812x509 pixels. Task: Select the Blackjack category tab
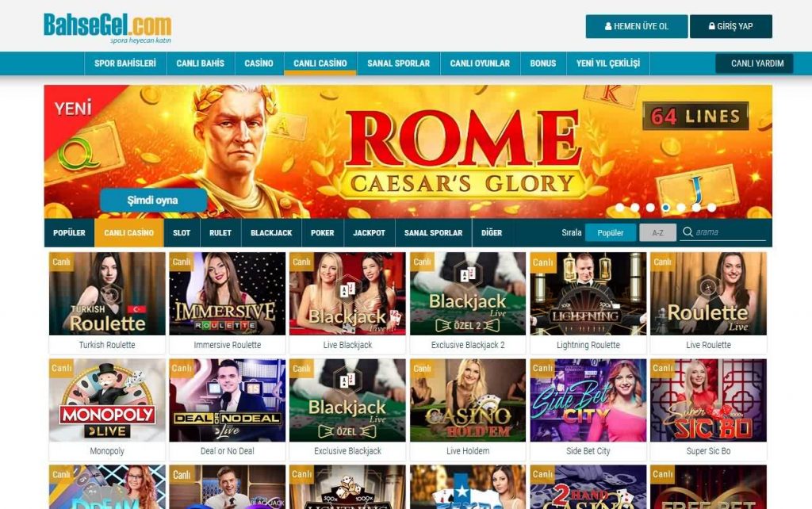[271, 232]
